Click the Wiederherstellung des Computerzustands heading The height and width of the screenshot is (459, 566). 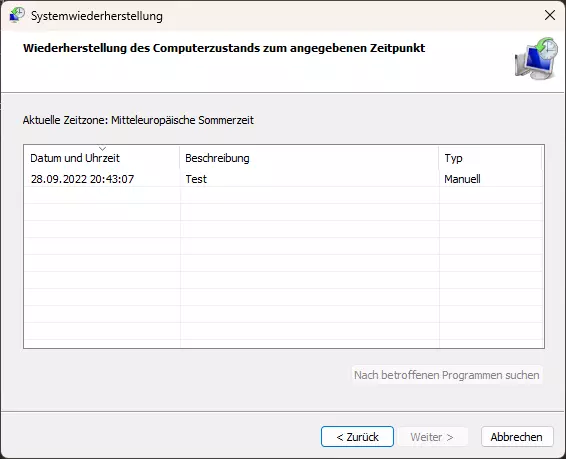coord(224,48)
